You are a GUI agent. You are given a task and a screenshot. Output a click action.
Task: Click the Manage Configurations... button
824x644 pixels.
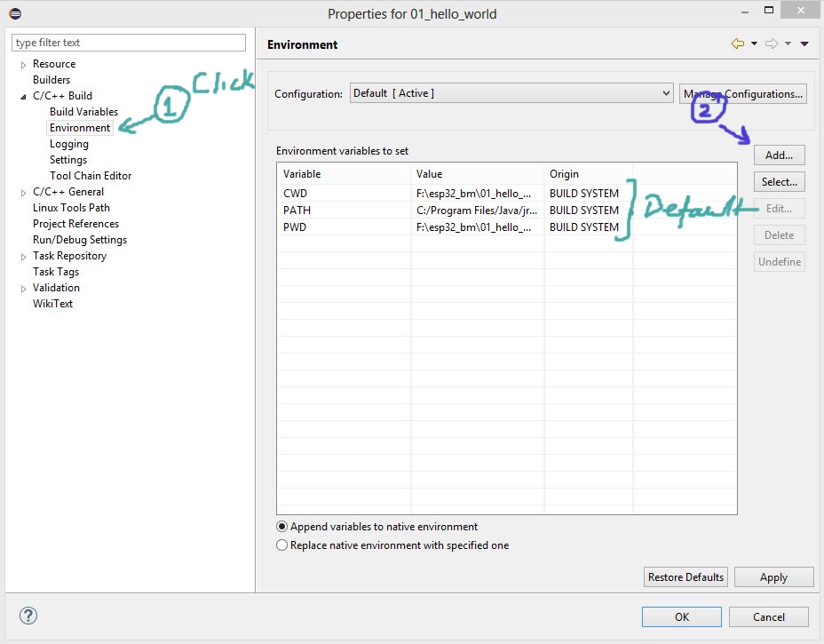pos(743,94)
